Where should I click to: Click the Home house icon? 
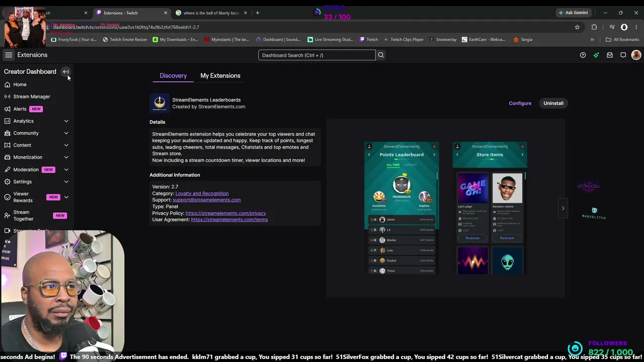pyautogui.click(x=7, y=84)
